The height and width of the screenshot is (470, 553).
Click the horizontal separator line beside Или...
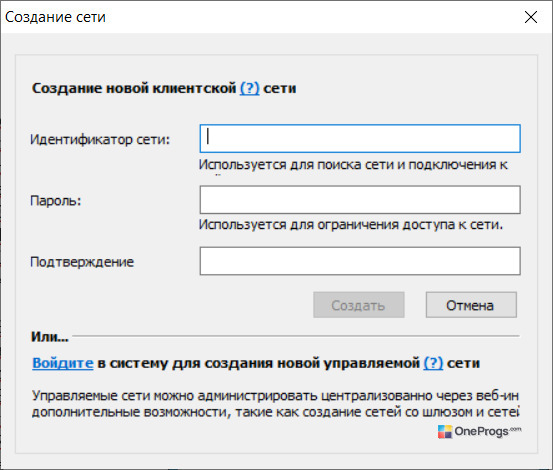tap(296, 336)
